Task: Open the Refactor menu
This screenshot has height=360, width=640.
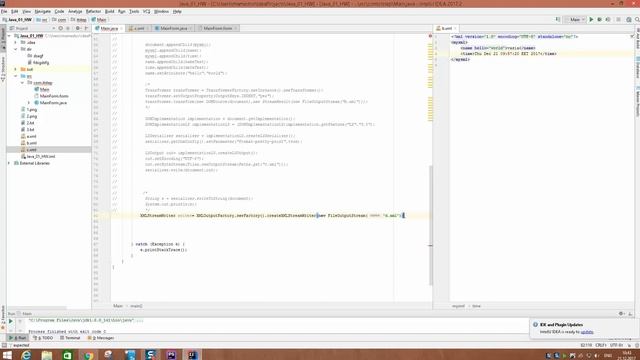Action: [93, 11]
